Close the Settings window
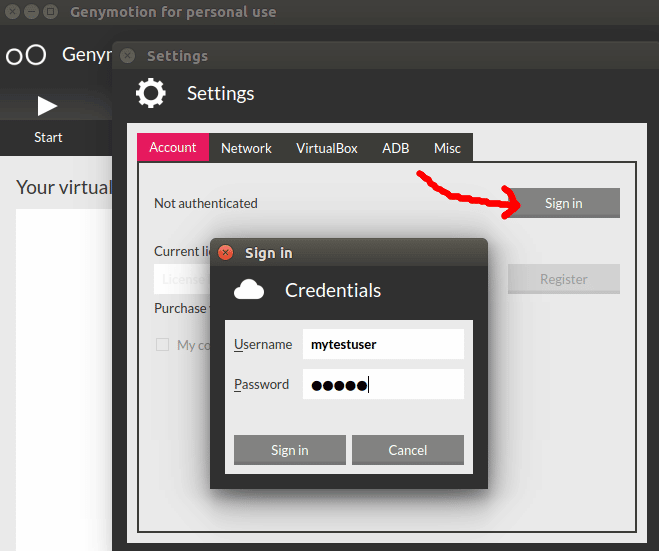The width and height of the screenshot is (659, 551). (127, 56)
